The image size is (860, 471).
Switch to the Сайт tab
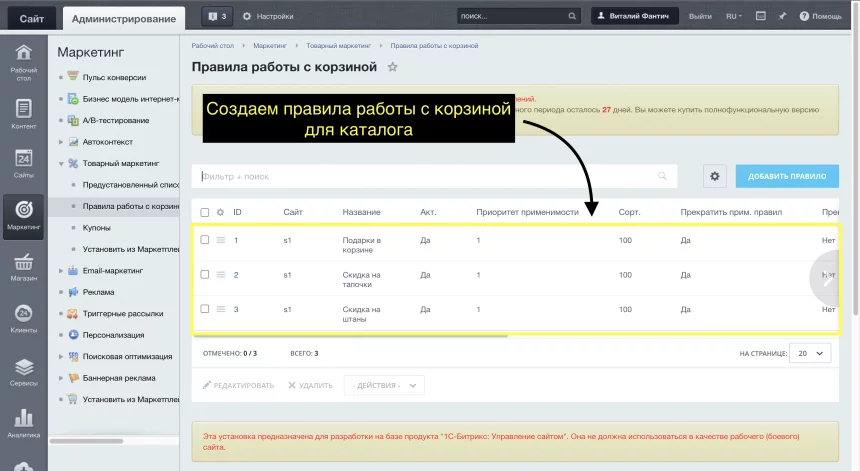click(x=30, y=17)
